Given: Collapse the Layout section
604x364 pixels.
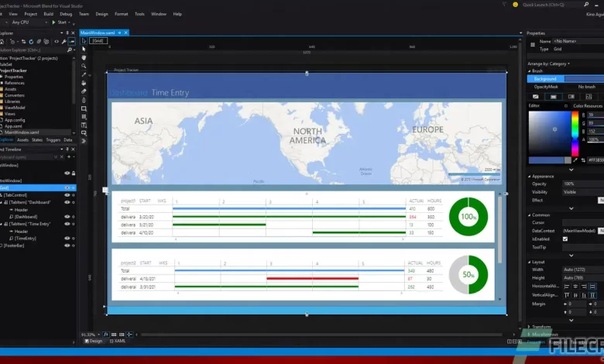Looking at the screenshot, I should point(529,262).
